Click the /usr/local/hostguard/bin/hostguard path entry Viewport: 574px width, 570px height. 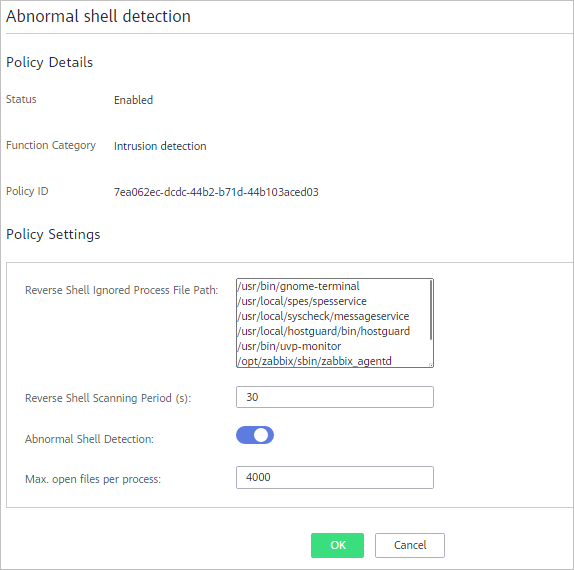pyautogui.click(x=324, y=331)
